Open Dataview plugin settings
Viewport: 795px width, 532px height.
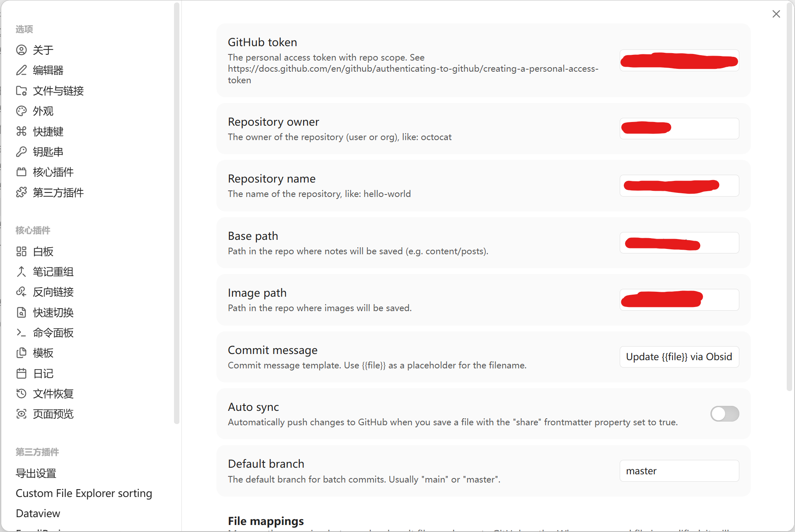[x=38, y=513]
